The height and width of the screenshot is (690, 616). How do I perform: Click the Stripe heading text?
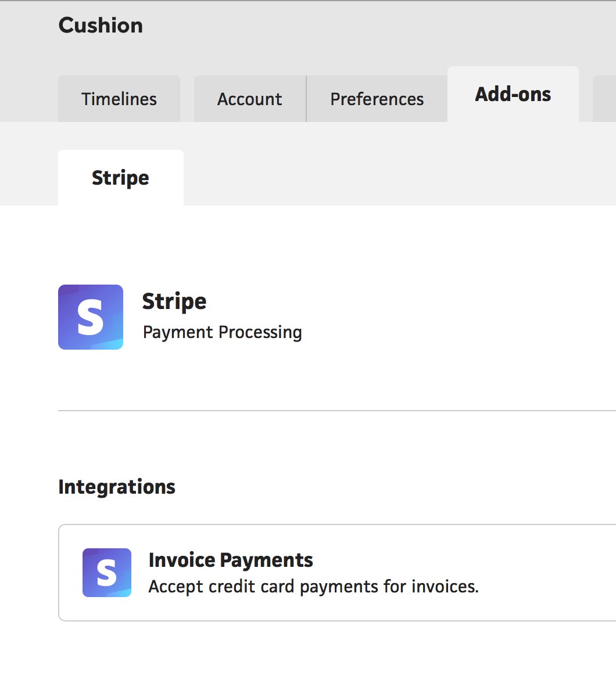[174, 302]
